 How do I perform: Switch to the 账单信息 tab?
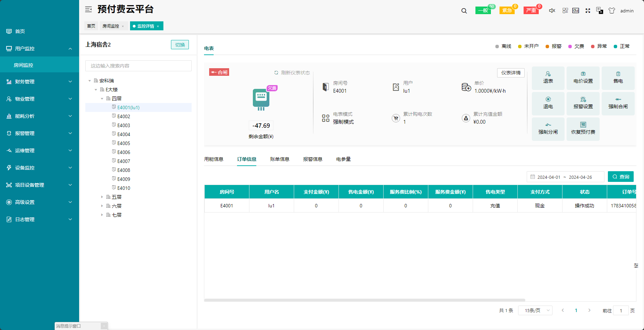point(279,159)
